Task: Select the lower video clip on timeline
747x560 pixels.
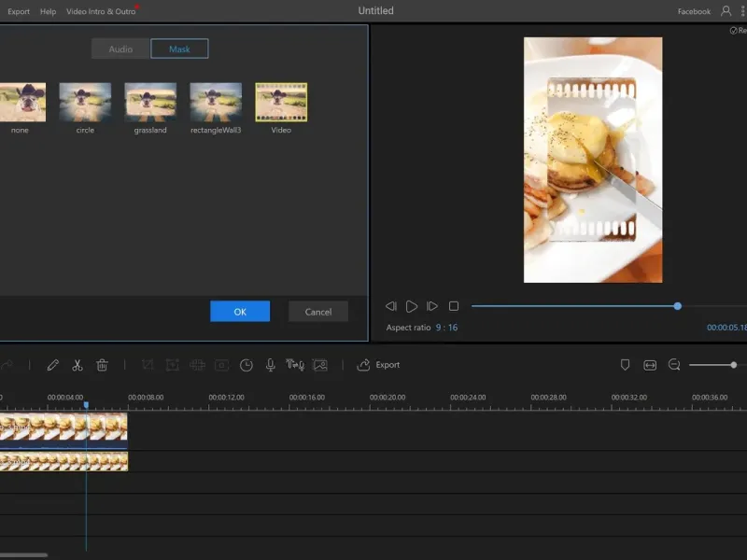Action: 63,461
